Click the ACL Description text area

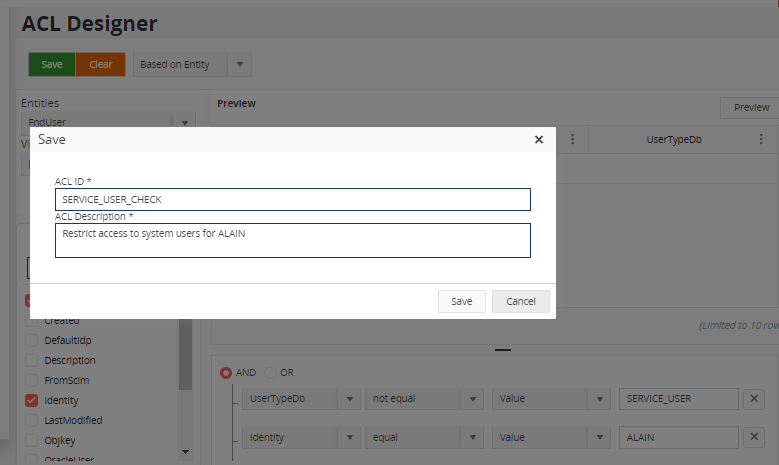[293, 240]
